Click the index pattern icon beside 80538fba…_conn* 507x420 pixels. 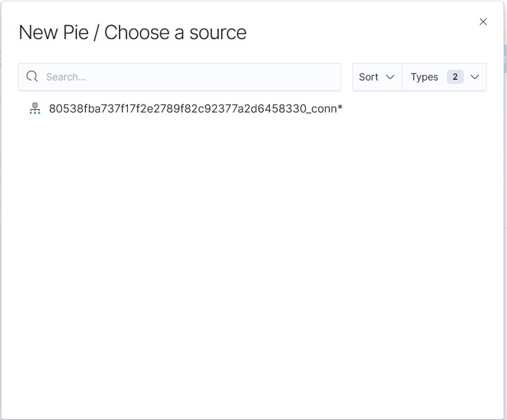click(35, 109)
